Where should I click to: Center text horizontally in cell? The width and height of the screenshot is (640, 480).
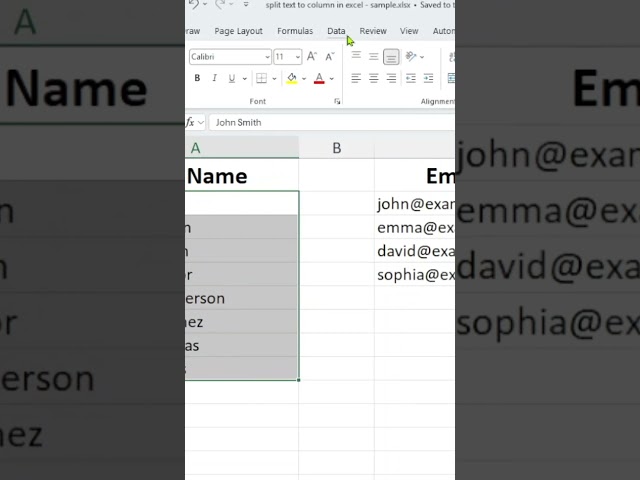[373, 78]
